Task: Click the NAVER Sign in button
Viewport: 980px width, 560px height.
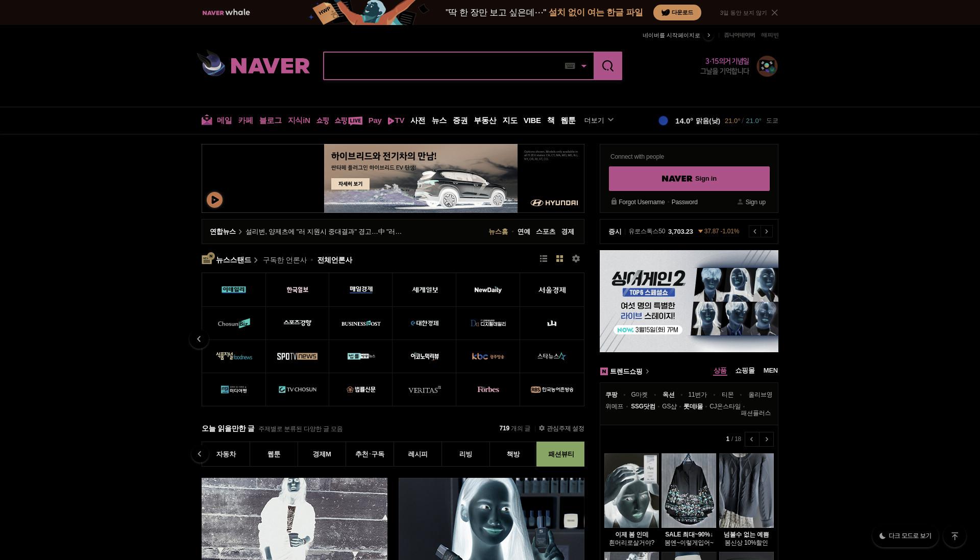Action: (x=689, y=179)
